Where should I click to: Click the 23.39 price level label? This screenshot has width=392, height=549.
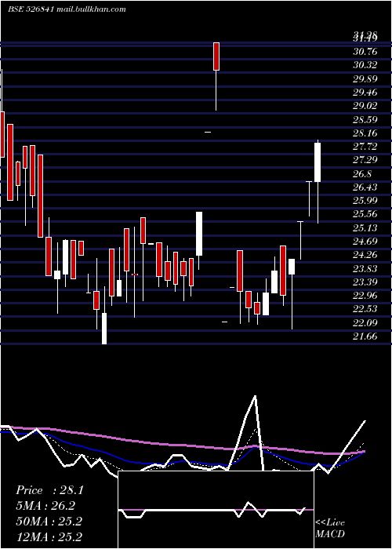click(365, 282)
